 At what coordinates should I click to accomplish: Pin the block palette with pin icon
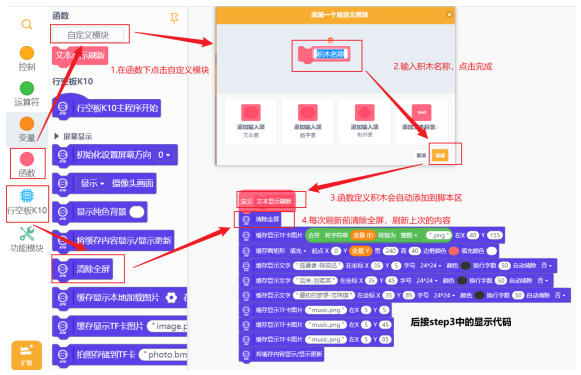[x=174, y=18]
